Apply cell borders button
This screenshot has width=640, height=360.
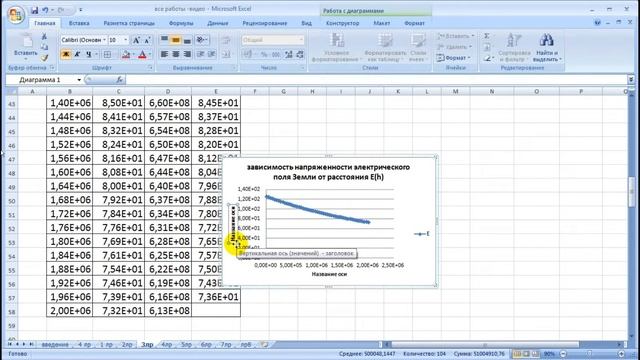tap(107, 54)
